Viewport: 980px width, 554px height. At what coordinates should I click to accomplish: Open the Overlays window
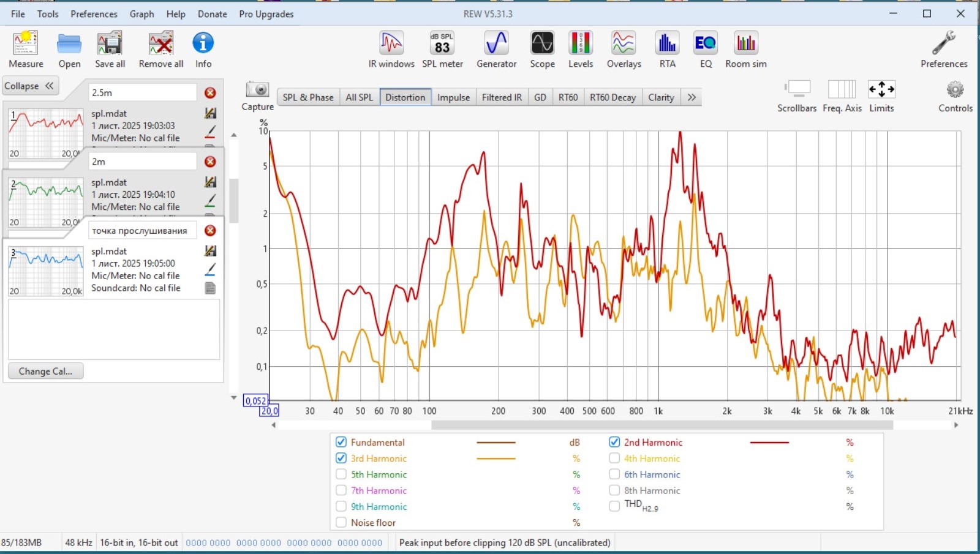coord(624,49)
